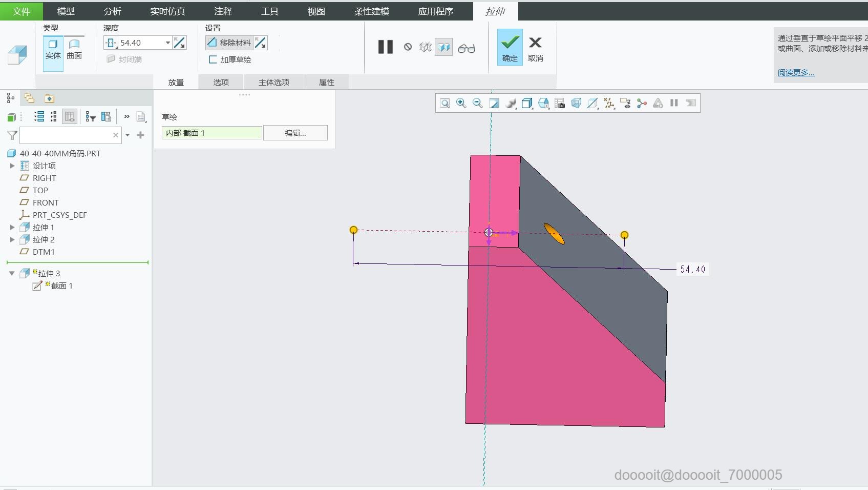
Task: Click the 编辑... sketch button
Action: [295, 133]
